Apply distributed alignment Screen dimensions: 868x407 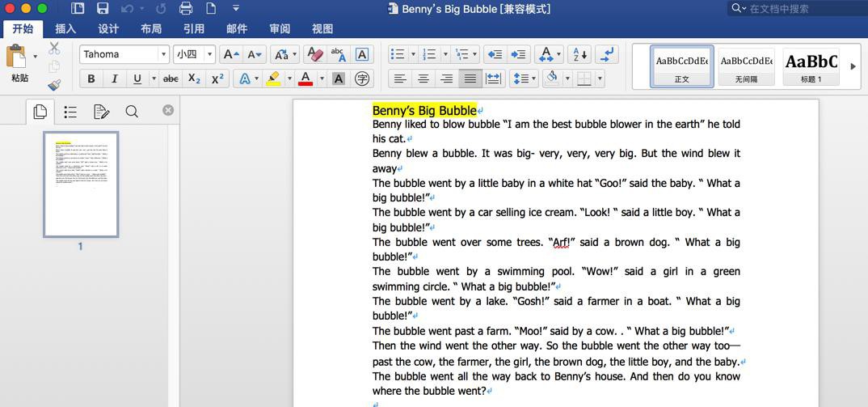pos(493,78)
